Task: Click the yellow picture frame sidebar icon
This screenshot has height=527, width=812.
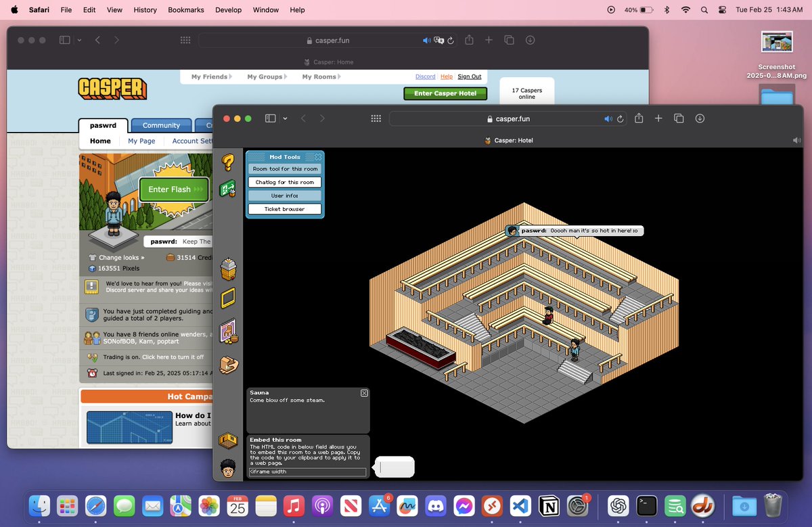Action: pos(228,298)
